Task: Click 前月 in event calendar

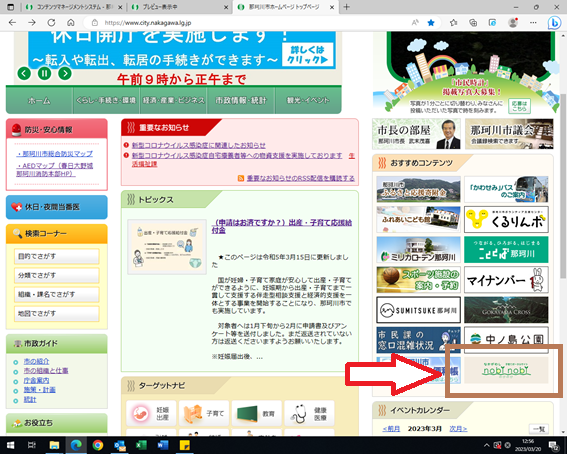Action: (391, 429)
